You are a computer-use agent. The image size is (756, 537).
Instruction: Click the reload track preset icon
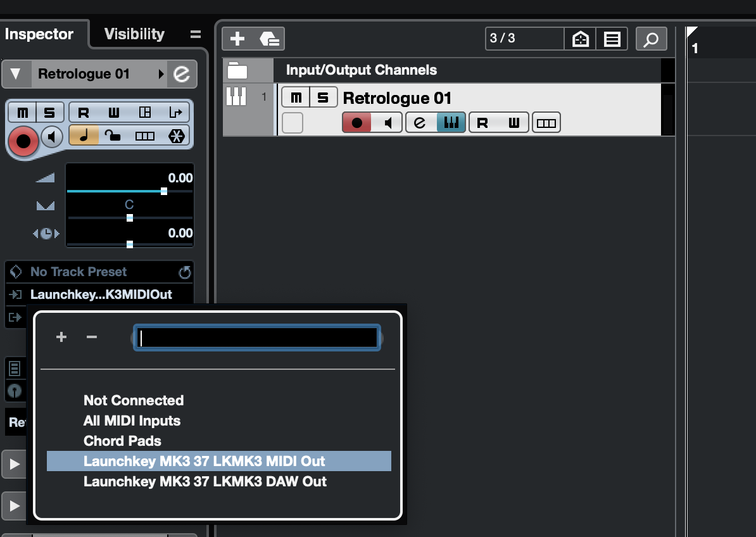click(x=185, y=272)
